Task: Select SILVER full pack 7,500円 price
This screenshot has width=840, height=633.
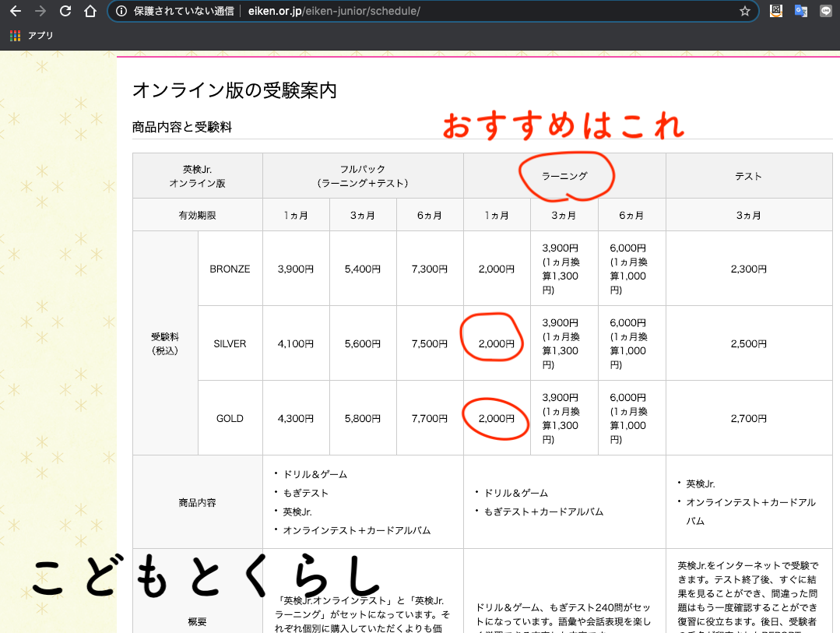Action: [x=430, y=343]
